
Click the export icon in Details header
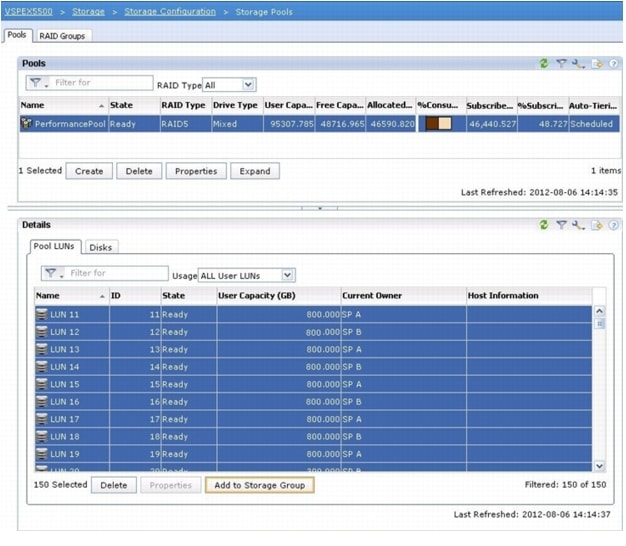596,225
